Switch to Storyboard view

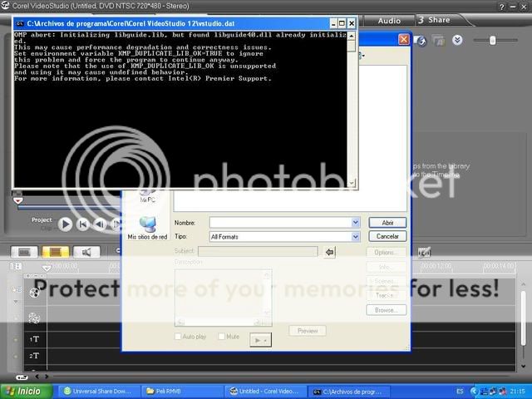pyautogui.click(x=24, y=252)
